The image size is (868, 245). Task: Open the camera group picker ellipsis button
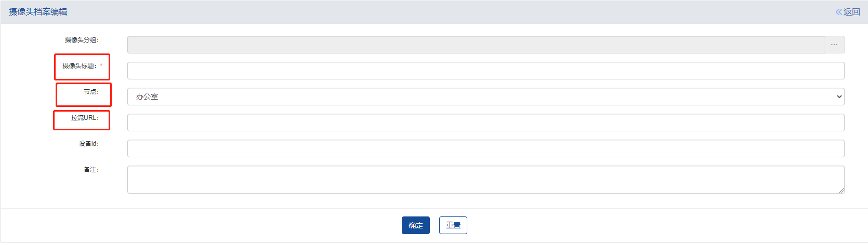pos(834,45)
